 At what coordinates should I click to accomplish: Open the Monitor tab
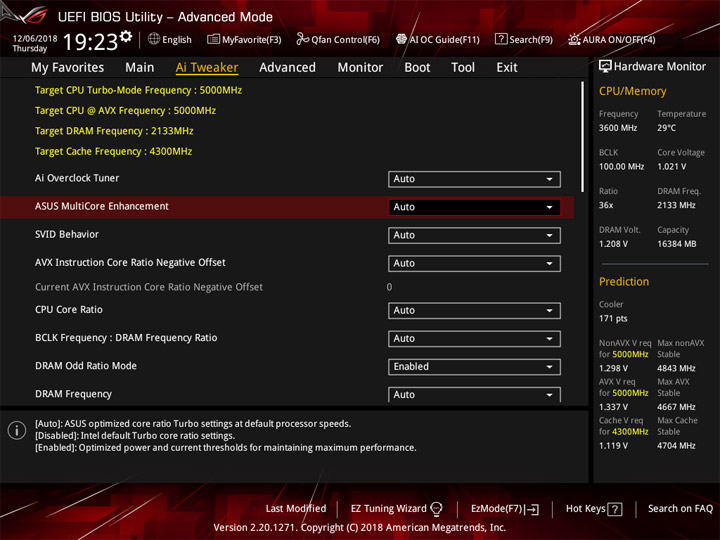pyautogui.click(x=360, y=68)
